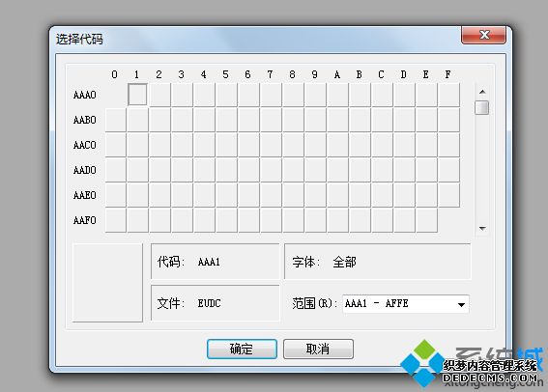This screenshot has width=548, height=392.
Task: Select cell in row AAD0 column 3
Action: point(182,170)
